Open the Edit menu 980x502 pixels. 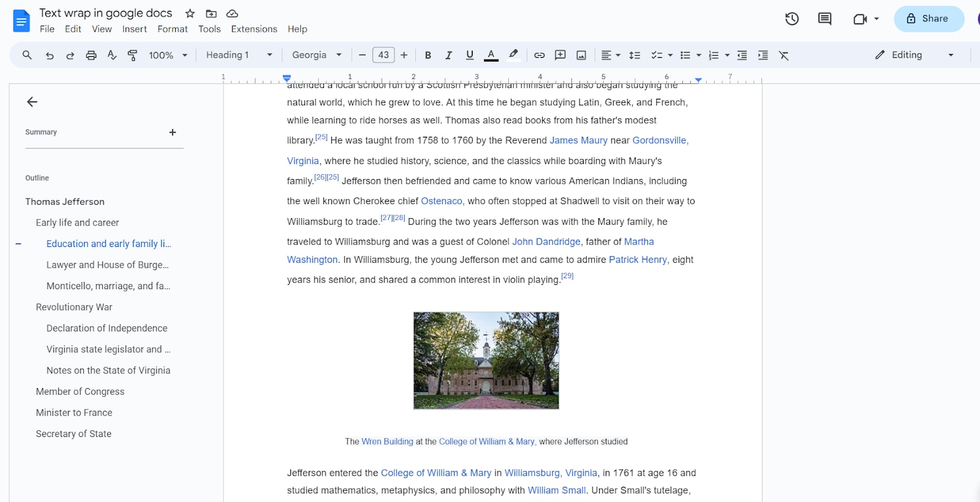click(73, 29)
